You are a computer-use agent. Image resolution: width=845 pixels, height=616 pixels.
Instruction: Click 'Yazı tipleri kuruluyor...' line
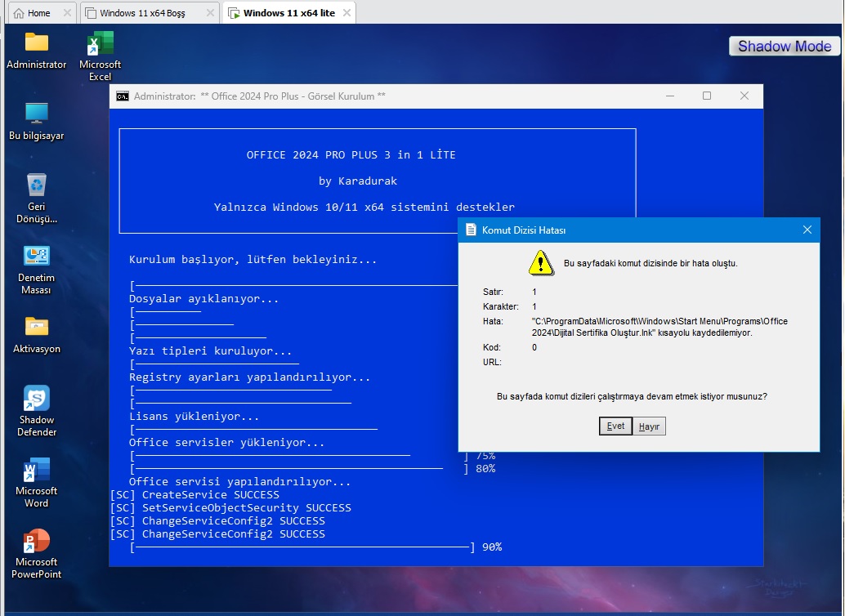click(210, 351)
